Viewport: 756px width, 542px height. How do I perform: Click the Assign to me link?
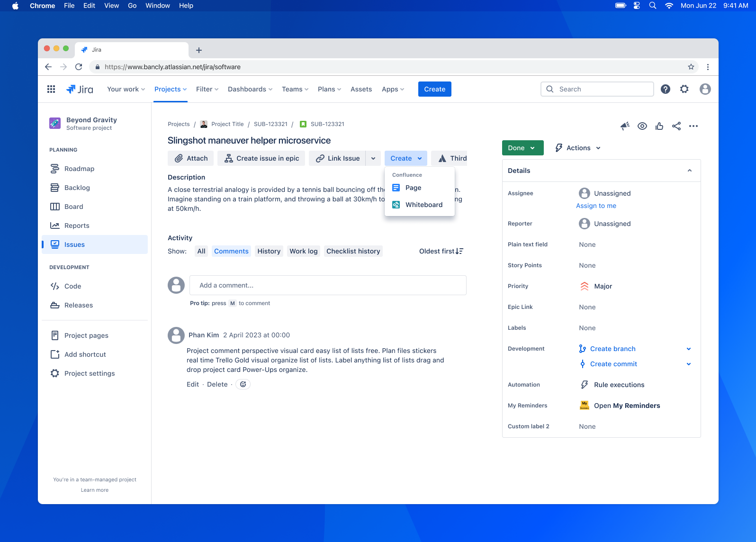point(596,206)
